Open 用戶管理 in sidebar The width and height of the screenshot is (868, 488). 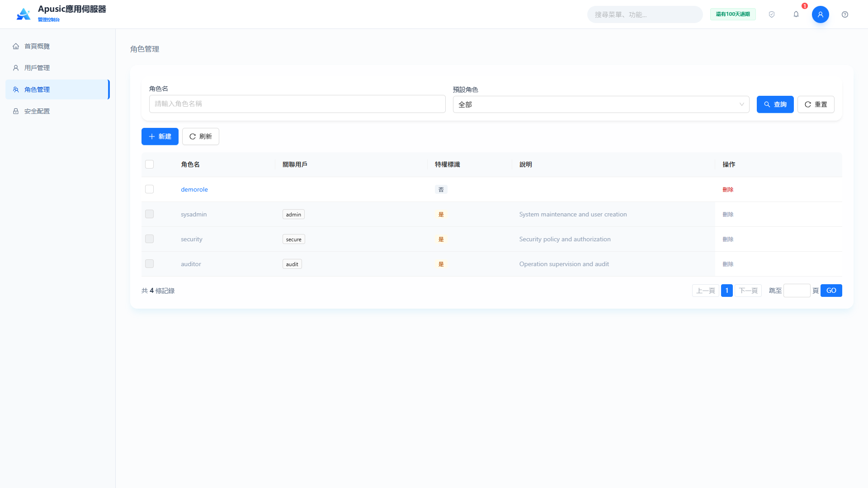[x=58, y=68]
